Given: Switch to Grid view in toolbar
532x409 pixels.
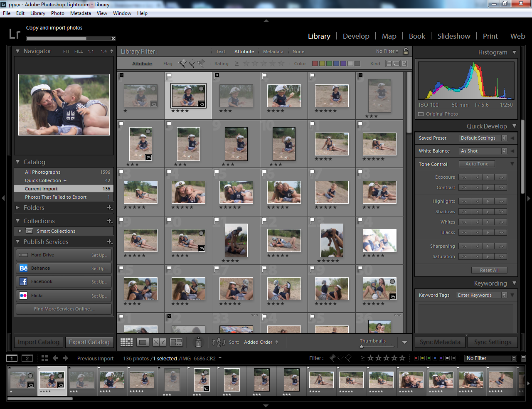Looking at the screenshot, I should coord(126,342).
